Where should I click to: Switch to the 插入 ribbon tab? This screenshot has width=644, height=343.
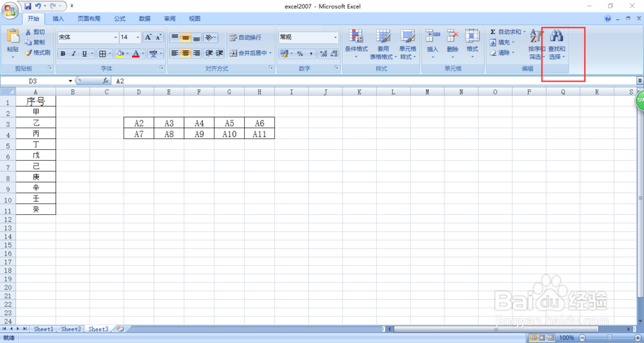click(59, 19)
